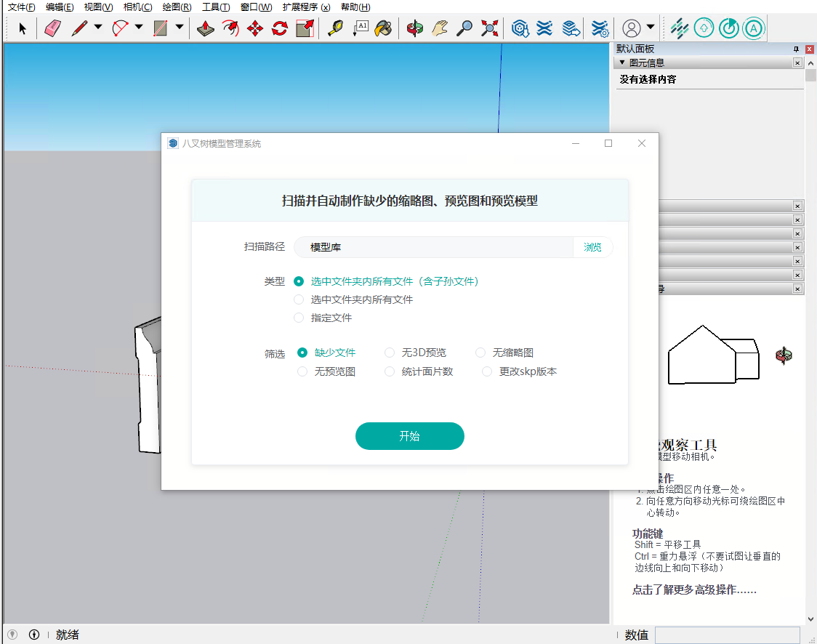The width and height of the screenshot is (817, 644).
Task: Close the 图元信息 panel section
Action: (x=797, y=63)
